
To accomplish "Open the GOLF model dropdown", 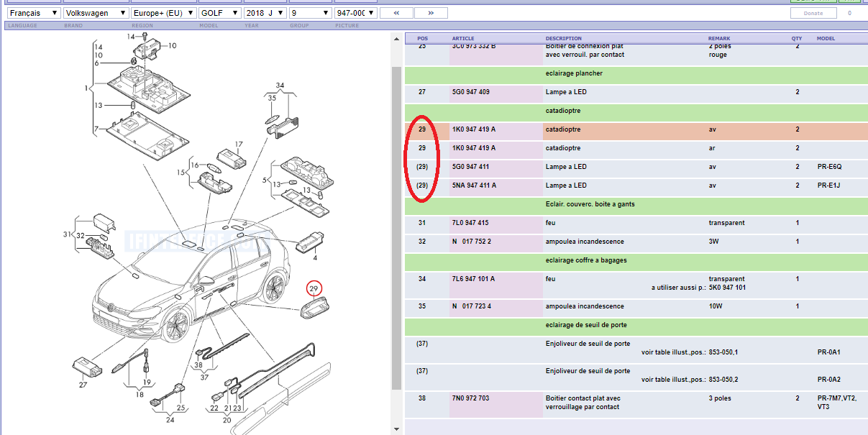I will tap(219, 13).
